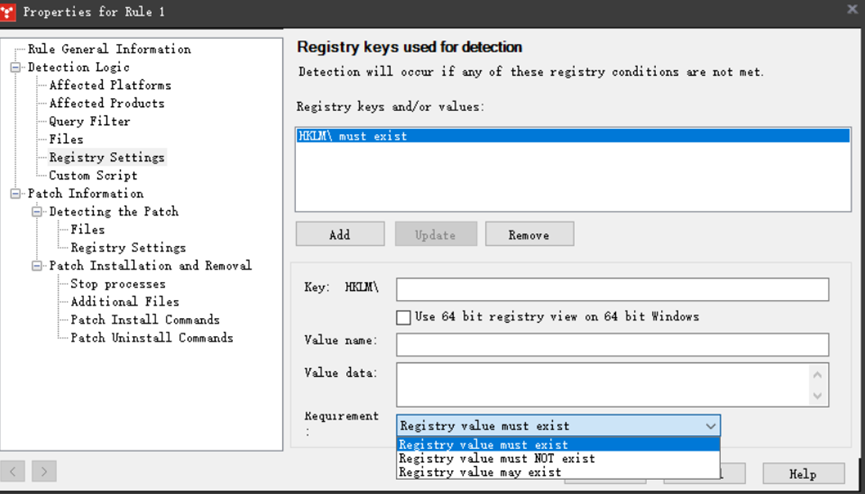The height and width of the screenshot is (494, 865).
Task: Click the HKLM\ Key input field
Action: (612, 289)
